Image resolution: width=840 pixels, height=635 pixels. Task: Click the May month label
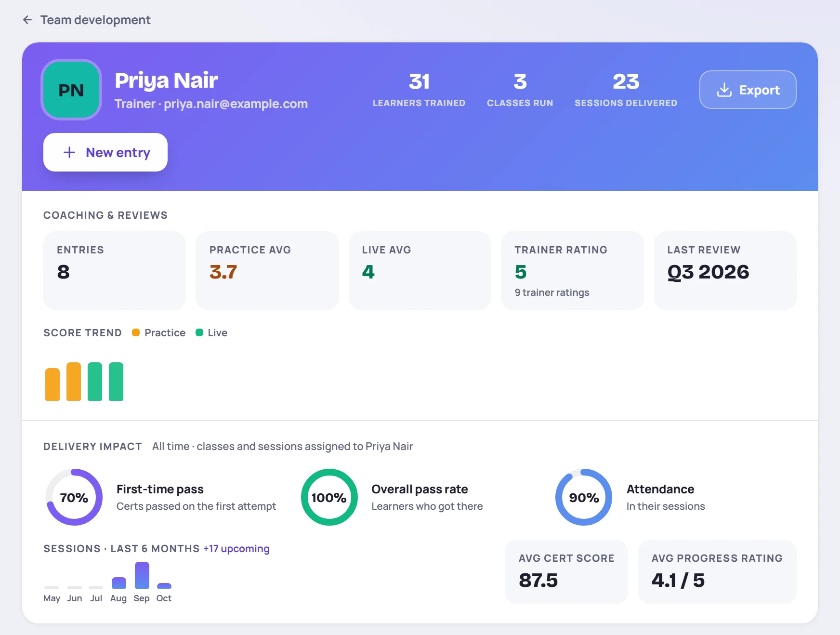(52, 598)
